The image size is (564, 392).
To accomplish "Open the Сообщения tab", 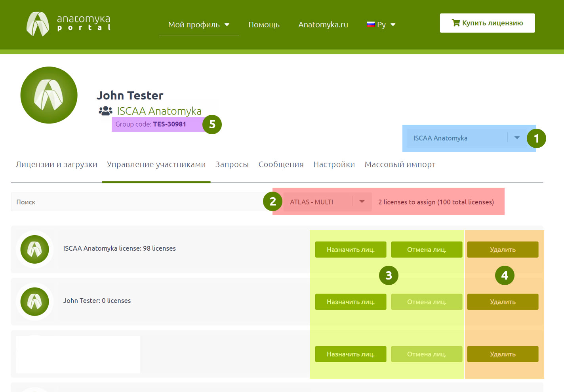I will pyautogui.click(x=281, y=164).
